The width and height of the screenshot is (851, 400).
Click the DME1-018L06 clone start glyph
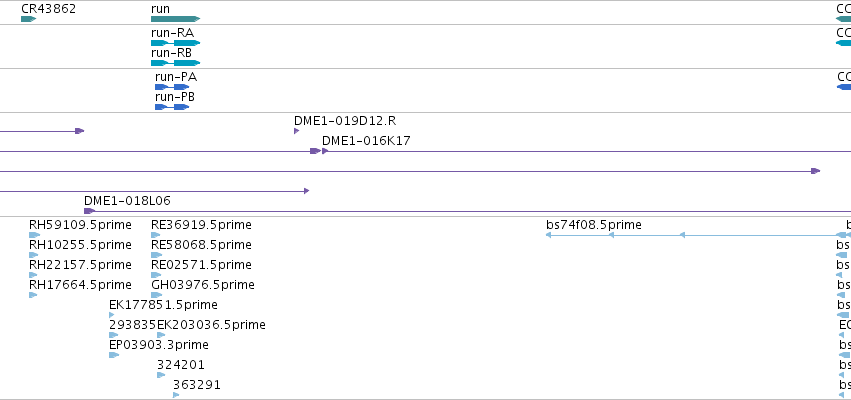(x=90, y=211)
